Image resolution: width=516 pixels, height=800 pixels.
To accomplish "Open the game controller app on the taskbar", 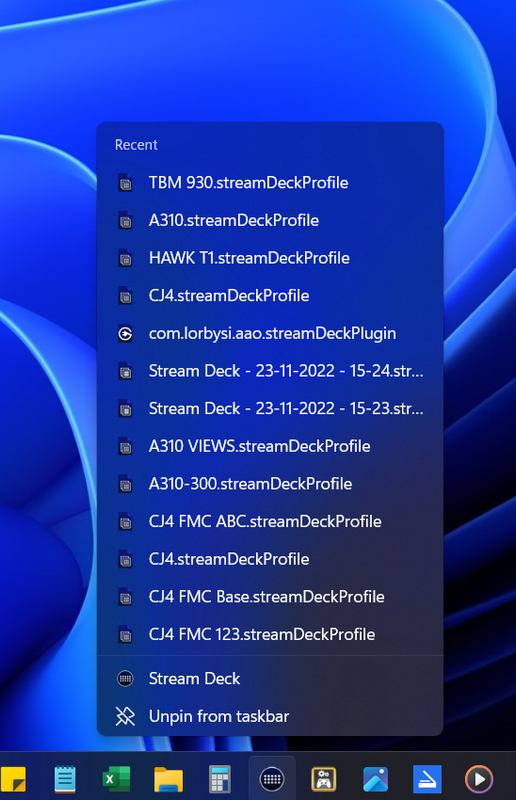I will click(324, 779).
